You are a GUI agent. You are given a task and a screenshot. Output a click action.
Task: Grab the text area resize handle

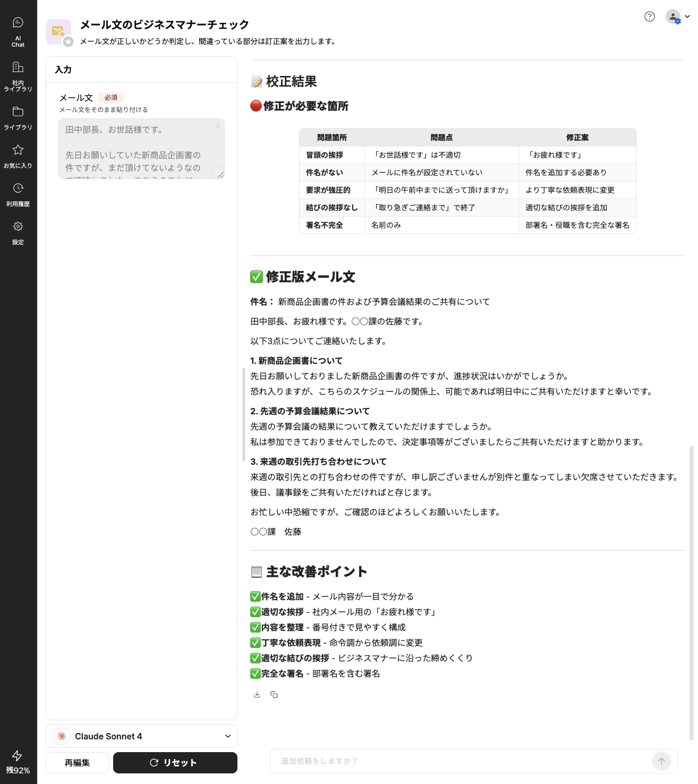[220, 174]
